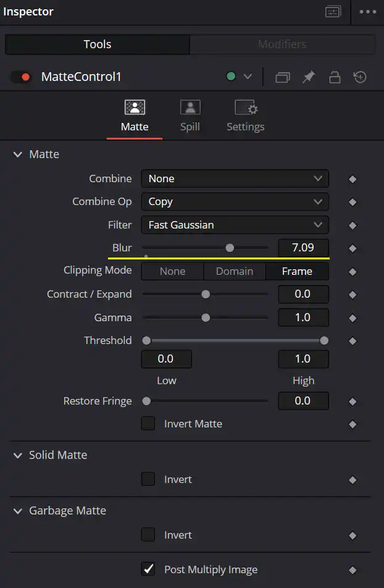Click the Gamma value field
Screen dimensions: 384x588
[303, 317]
